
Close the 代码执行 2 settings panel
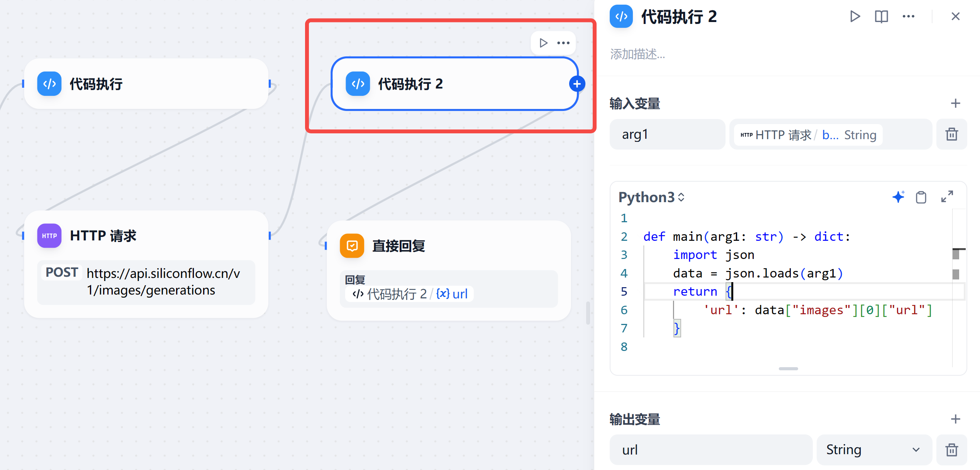[955, 17]
